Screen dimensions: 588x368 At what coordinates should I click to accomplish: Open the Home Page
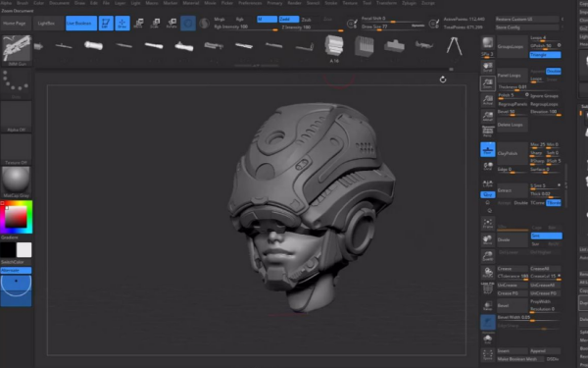16,23
